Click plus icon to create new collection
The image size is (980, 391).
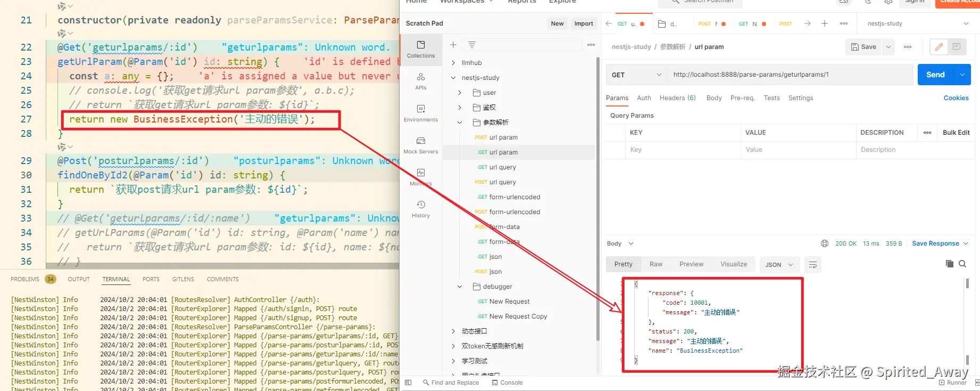[453, 45]
